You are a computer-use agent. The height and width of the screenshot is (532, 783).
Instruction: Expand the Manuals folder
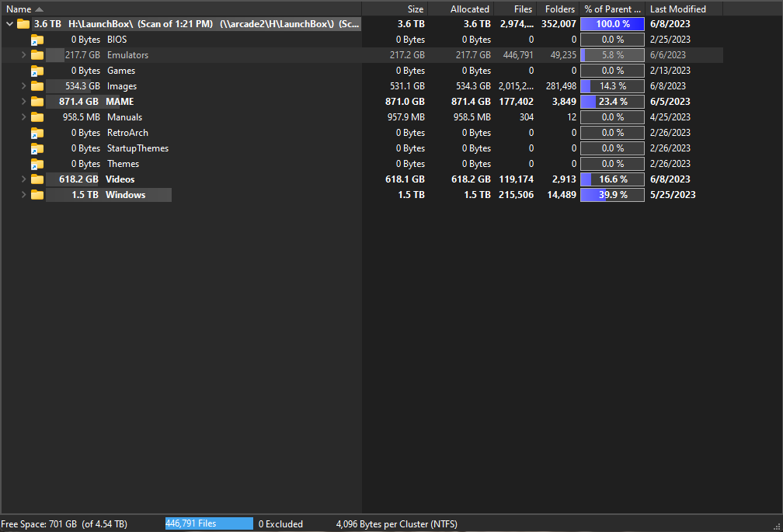[x=23, y=116]
